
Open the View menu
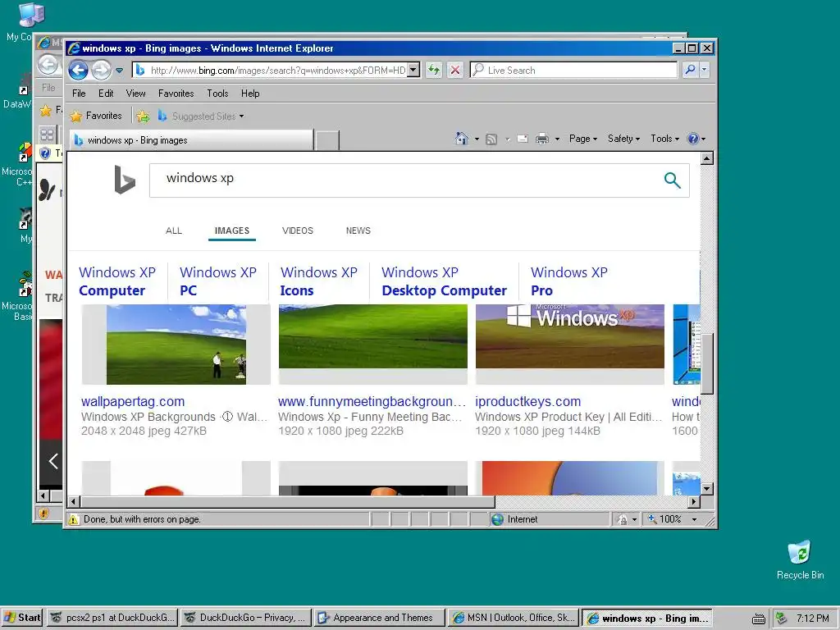135,94
